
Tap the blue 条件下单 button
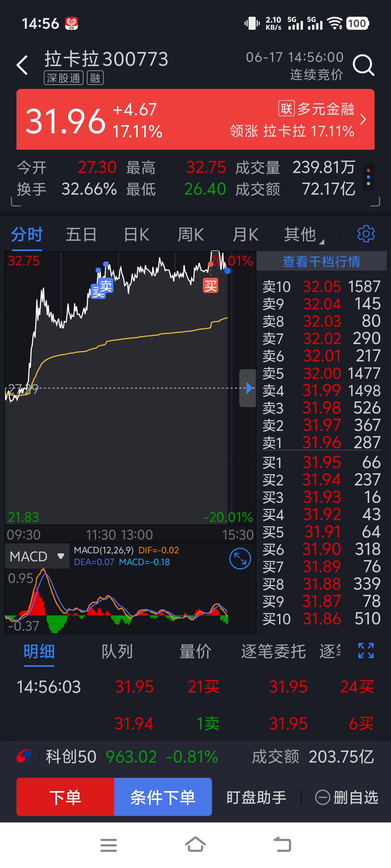163,797
